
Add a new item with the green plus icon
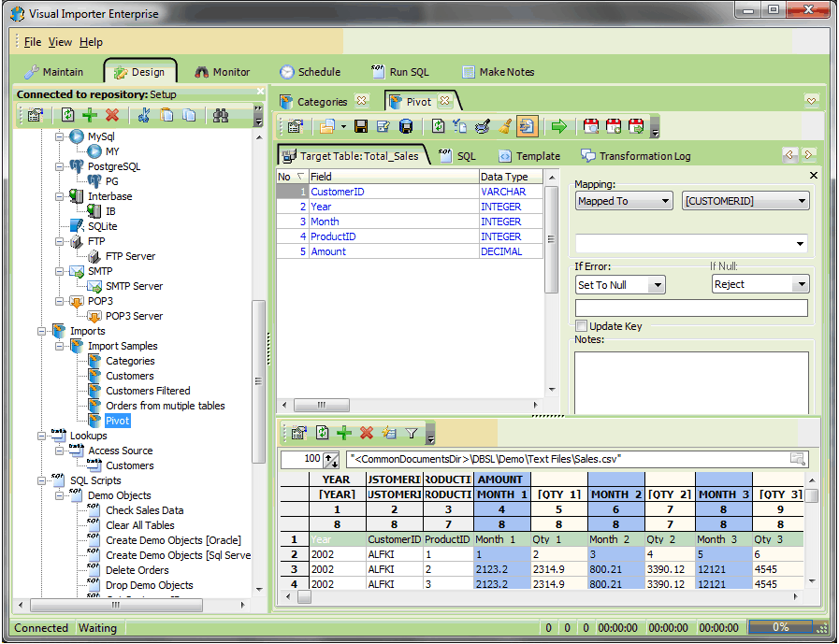pyautogui.click(x=90, y=115)
